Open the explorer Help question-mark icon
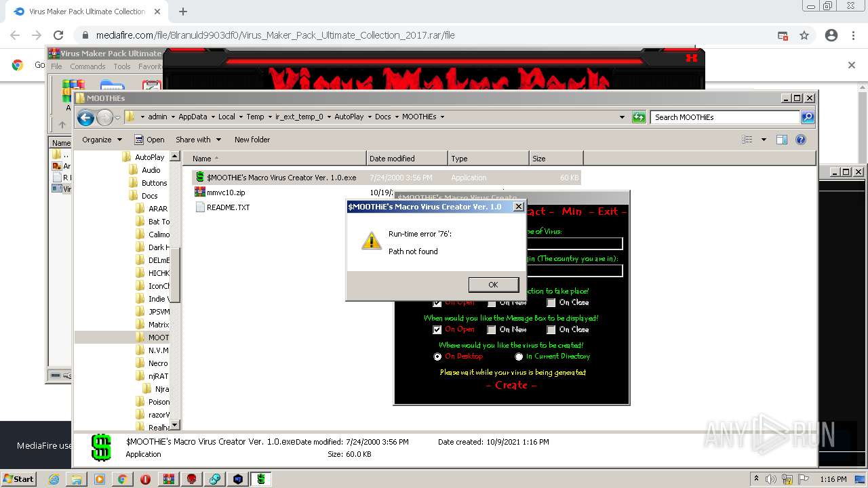The height and width of the screenshot is (488, 868). pos(801,140)
